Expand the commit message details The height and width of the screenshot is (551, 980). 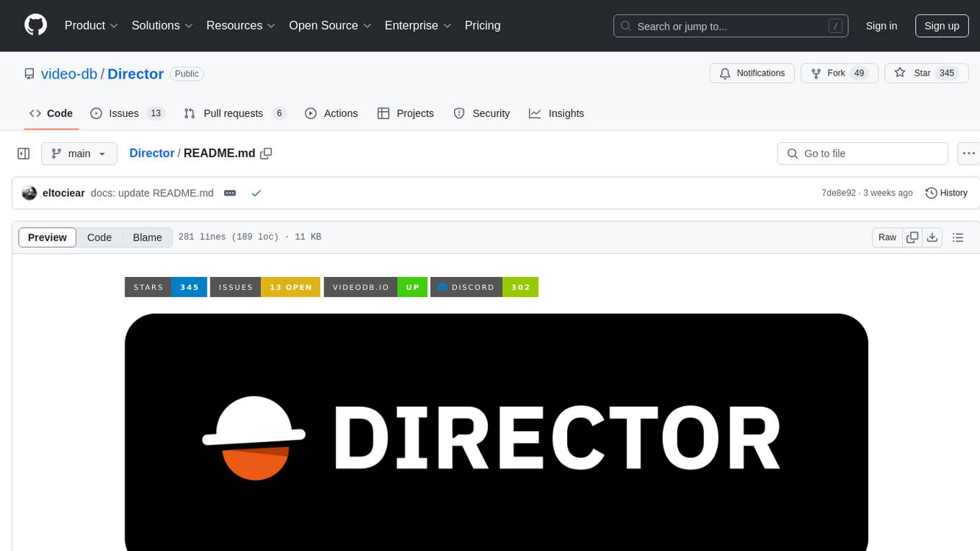(230, 193)
